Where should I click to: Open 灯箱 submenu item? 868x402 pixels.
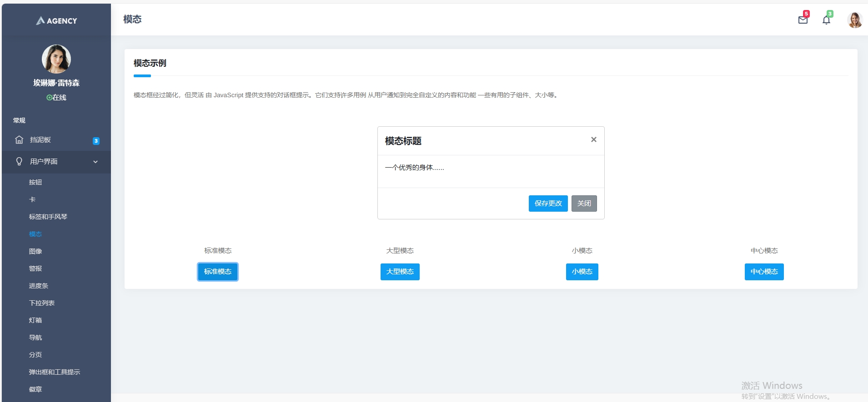[x=35, y=320]
